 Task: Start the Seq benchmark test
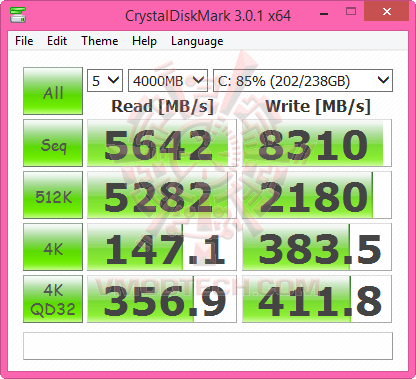click(53, 143)
